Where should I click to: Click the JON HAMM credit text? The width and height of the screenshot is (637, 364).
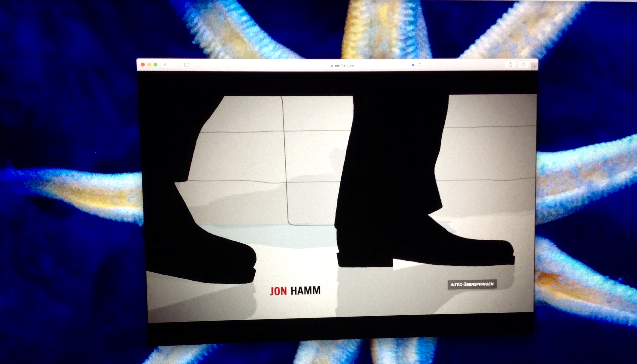(295, 291)
